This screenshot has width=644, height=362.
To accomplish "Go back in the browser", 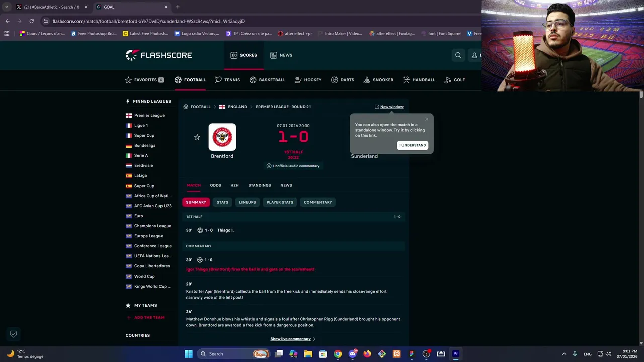I will pos(7,21).
